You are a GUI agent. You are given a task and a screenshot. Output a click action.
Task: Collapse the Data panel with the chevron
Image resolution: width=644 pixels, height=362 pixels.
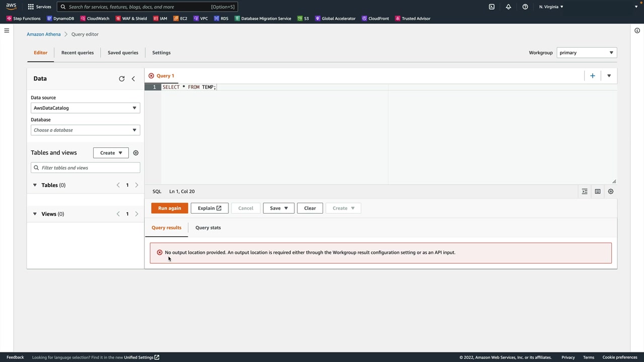pos(133,78)
